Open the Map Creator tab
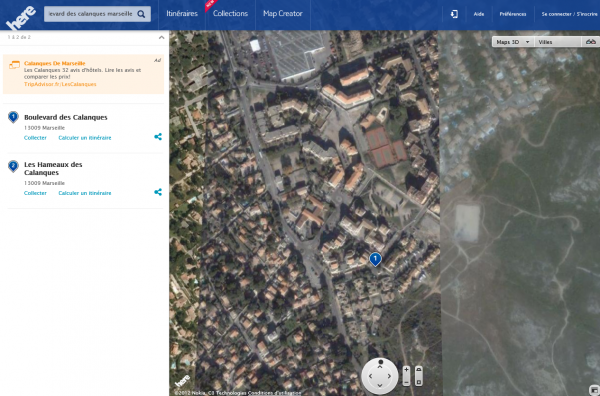 tap(283, 14)
